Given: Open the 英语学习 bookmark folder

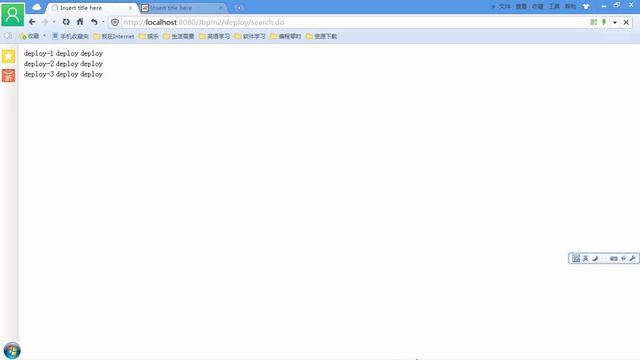Looking at the screenshot, I should point(214,36).
